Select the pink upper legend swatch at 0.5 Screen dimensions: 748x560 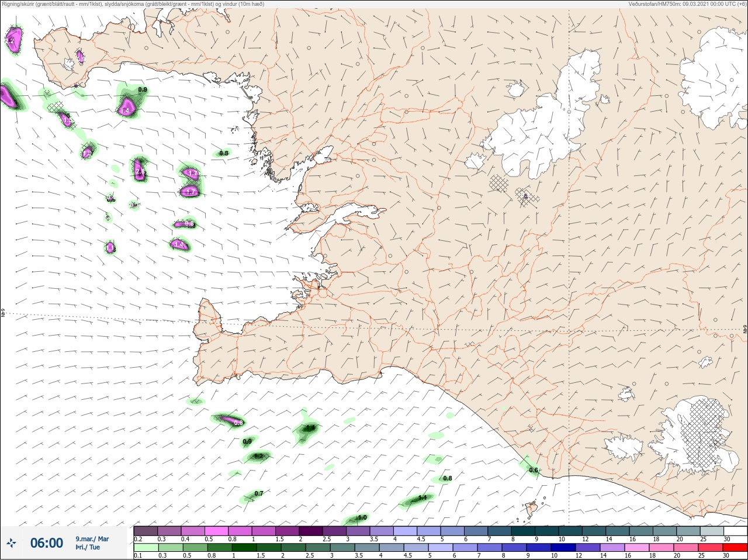point(216,531)
